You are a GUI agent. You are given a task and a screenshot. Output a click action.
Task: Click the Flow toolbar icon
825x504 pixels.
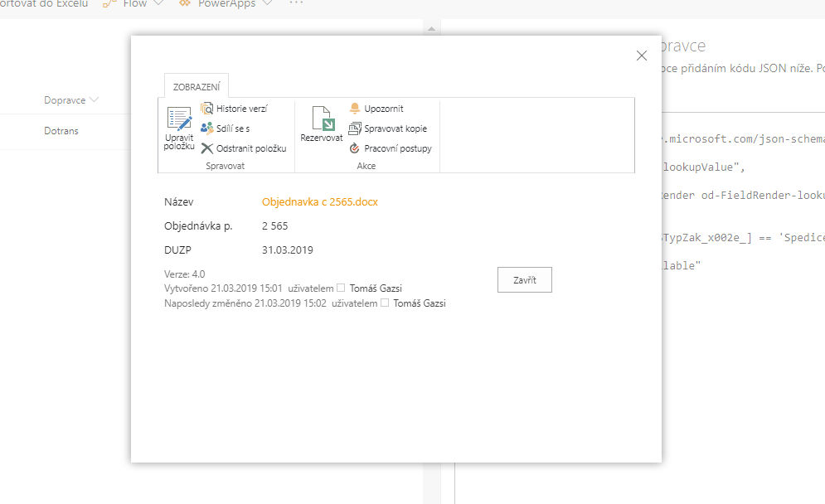(109, 3)
